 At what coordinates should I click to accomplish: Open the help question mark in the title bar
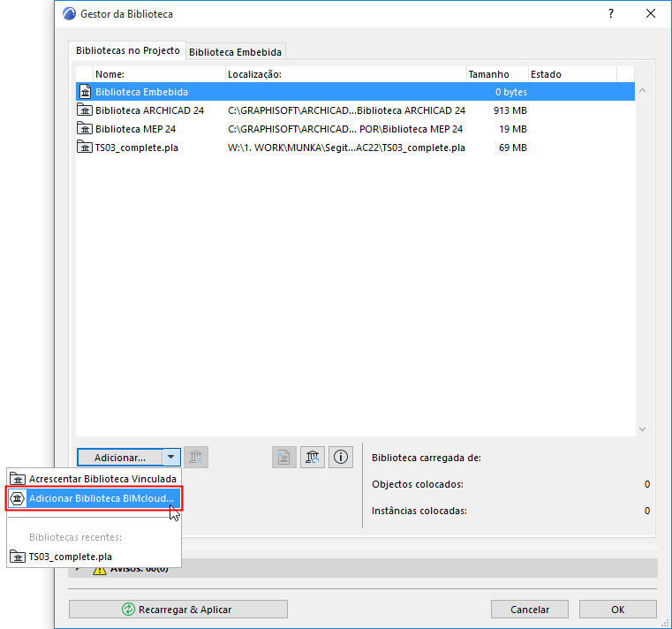click(x=611, y=14)
